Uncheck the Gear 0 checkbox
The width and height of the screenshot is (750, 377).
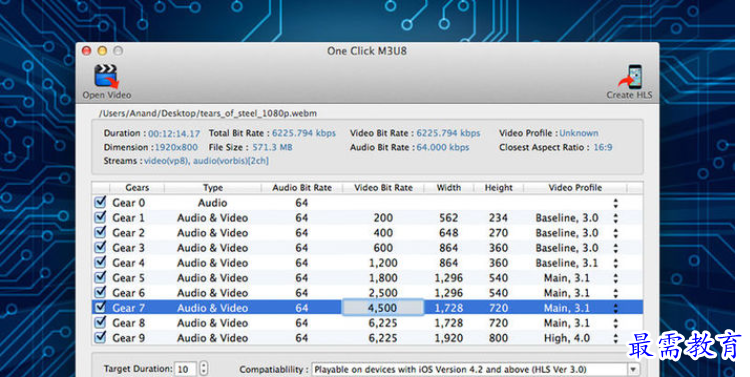(100, 202)
